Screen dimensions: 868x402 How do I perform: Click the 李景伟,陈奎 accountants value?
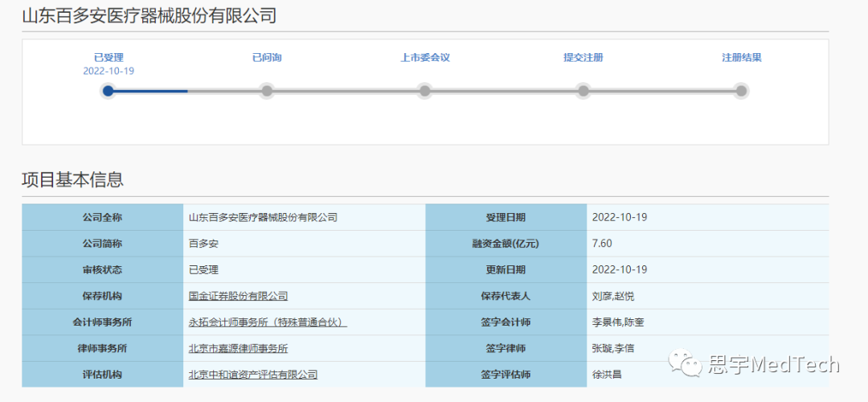(x=618, y=322)
